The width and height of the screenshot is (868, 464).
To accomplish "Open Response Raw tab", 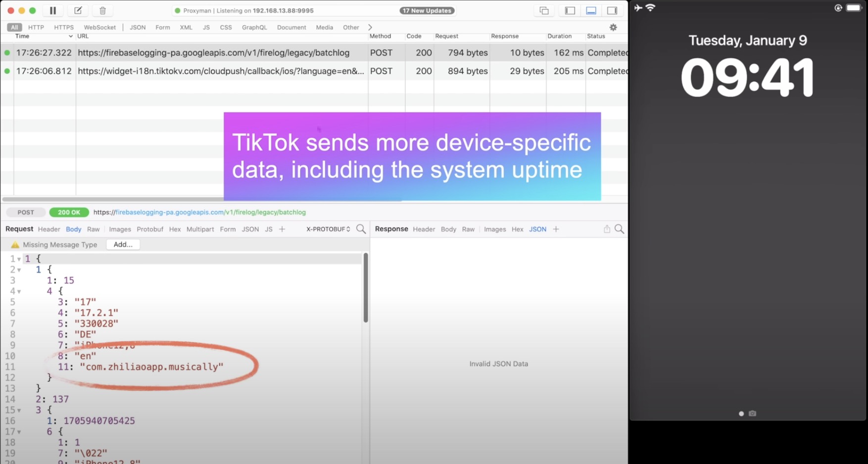I will coord(468,229).
